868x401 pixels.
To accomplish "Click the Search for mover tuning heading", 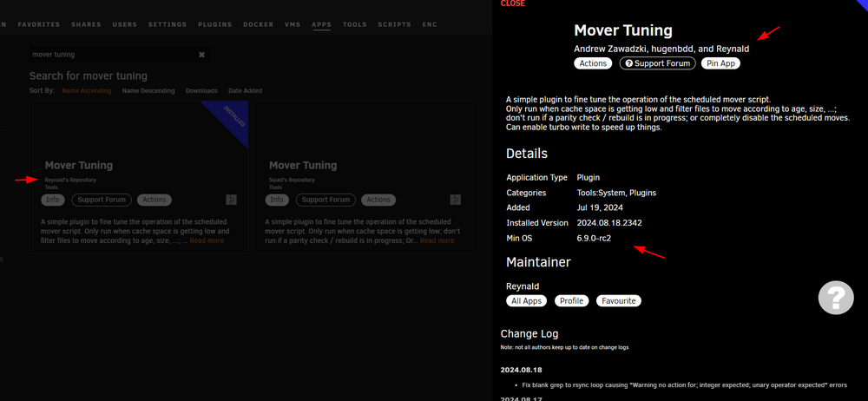I will click(x=89, y=76).
